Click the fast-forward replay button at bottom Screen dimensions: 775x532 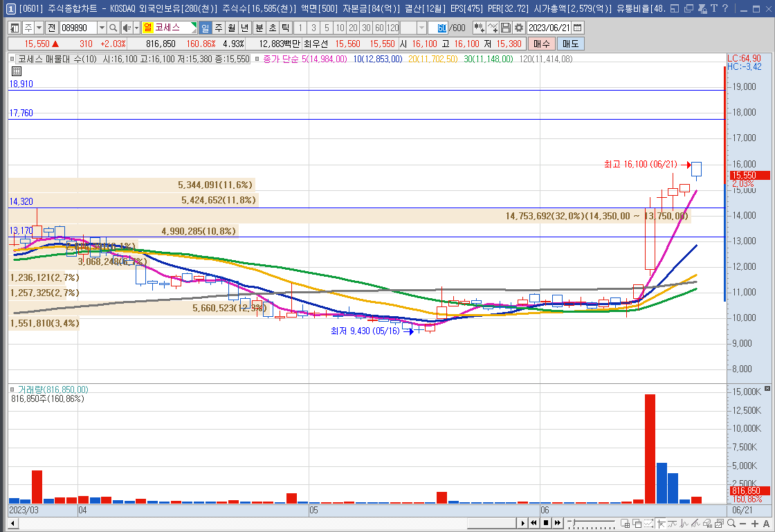coord(558,523)
